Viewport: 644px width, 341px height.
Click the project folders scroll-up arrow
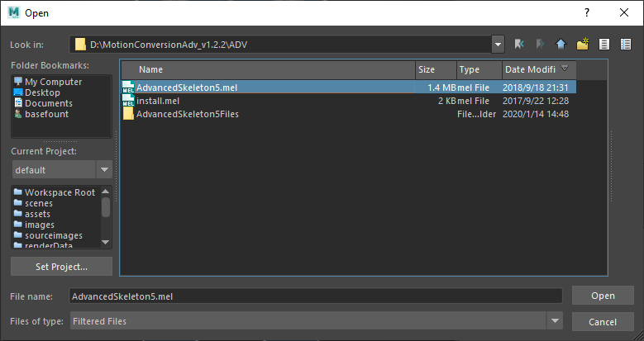[x=106, y=192]
